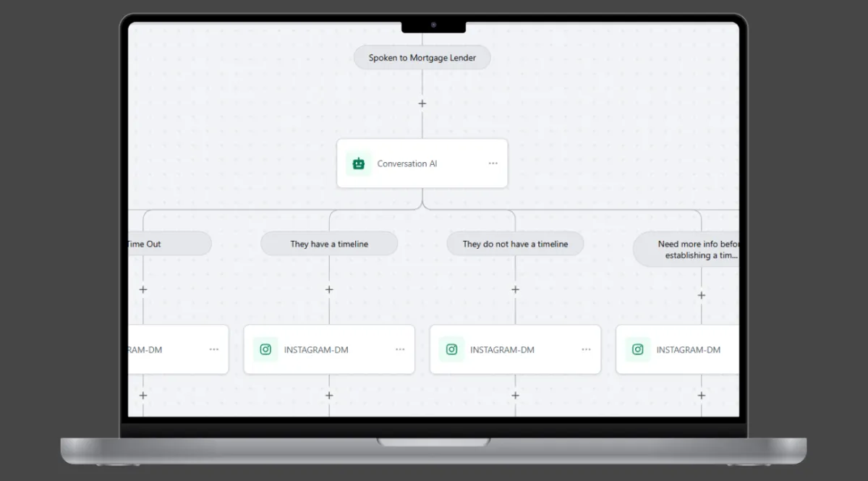
Task: Add step after They have a timeline INSTAGRAM-DM
Action: 329,396
